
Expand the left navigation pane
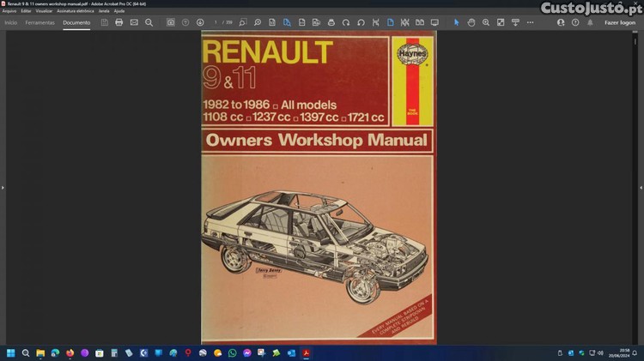tap(3, 187)
